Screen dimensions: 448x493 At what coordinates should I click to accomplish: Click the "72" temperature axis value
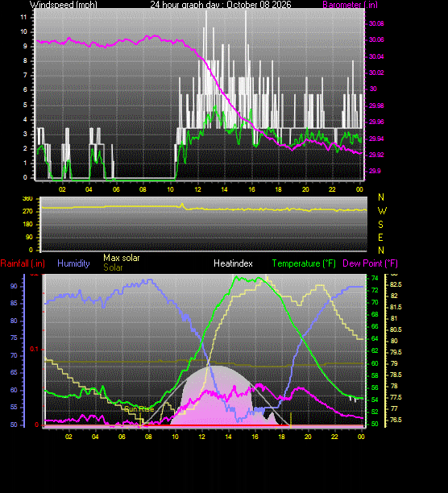375,290
